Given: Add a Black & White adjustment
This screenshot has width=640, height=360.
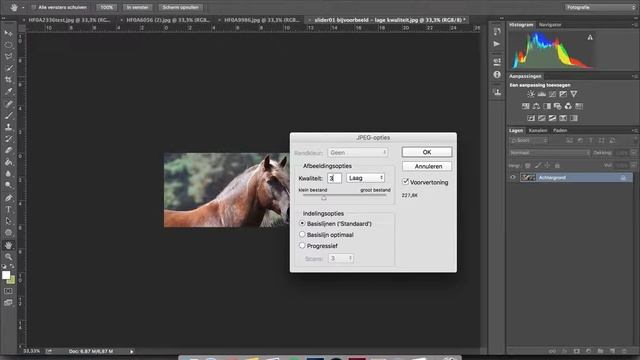Looking at the screenshot, I should tap(547, 106).
